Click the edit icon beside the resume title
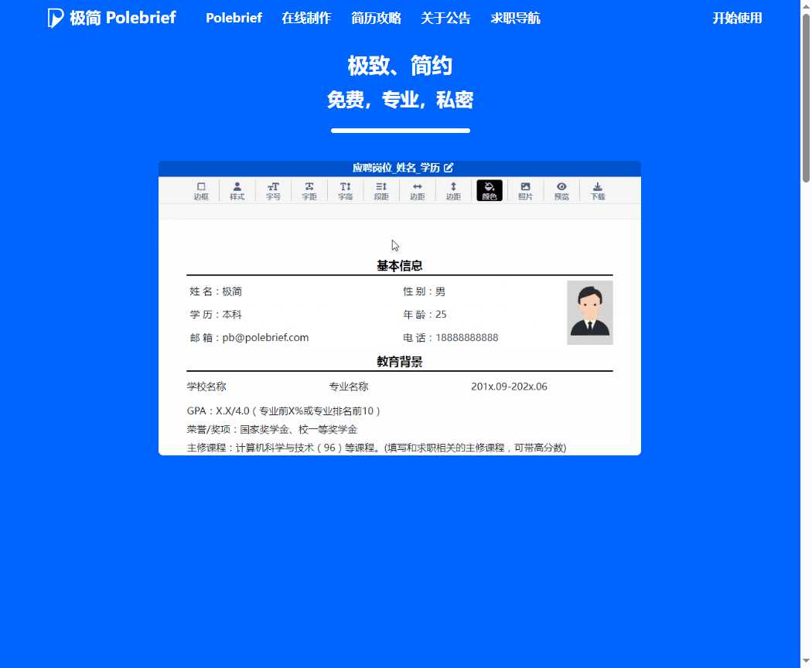 pyautogui.click(x=449, y=167)
